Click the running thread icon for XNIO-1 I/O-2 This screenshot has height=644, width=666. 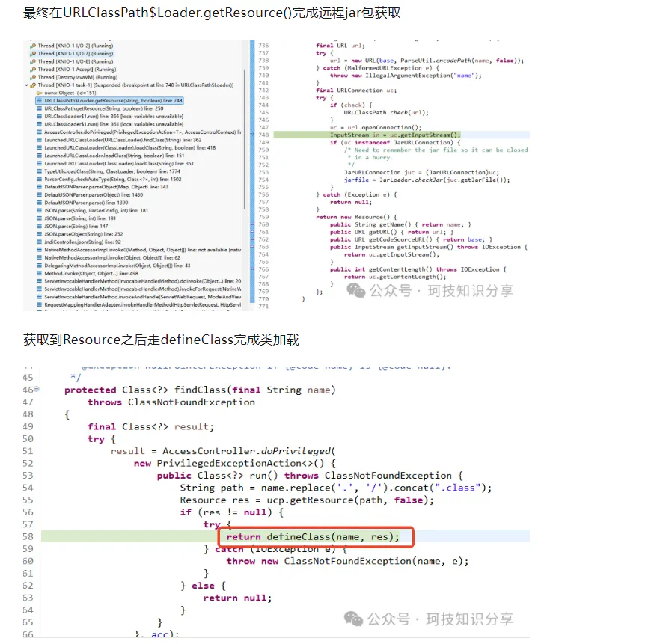click(33, 46)
